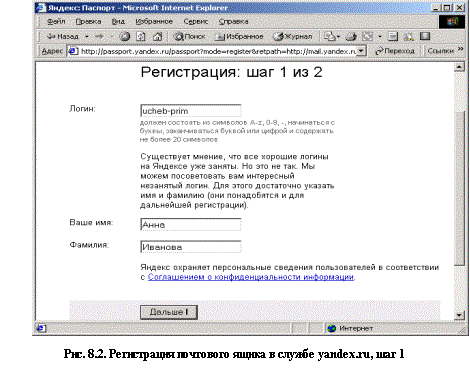
Task: Click the Логин input field
Action: [190, 111]
